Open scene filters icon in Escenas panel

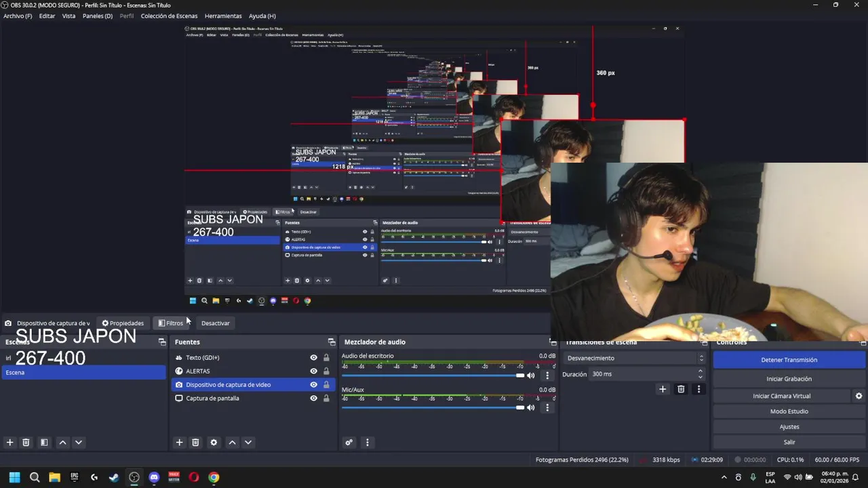tap(44, 443)
